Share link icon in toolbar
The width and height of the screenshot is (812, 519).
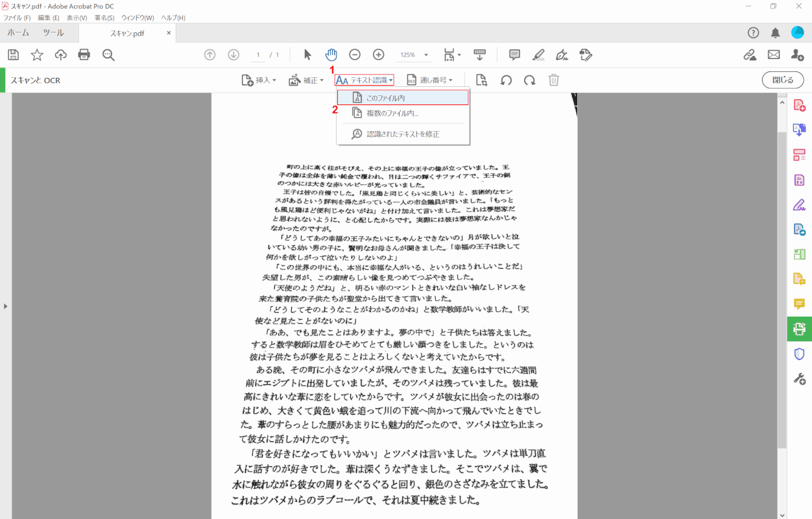(x=750, y=55)
